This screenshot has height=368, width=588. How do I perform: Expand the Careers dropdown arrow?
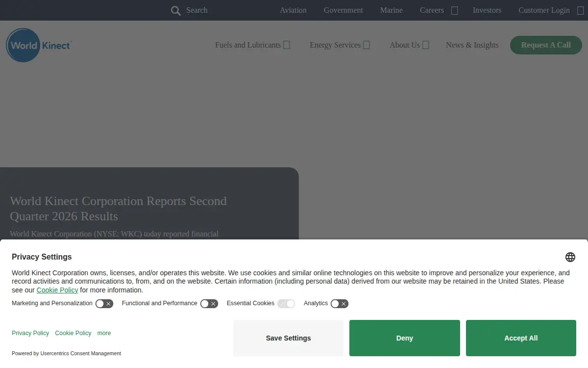pos(455,10)
